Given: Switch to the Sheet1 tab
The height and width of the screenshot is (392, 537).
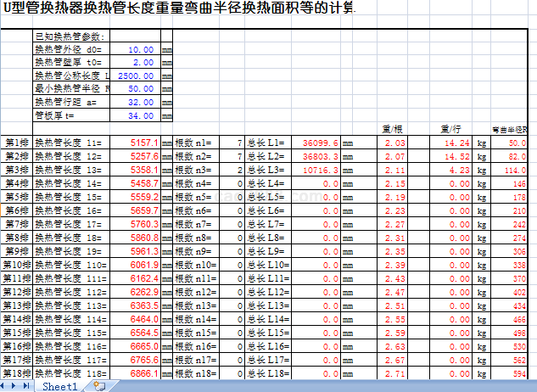Looking at the screenshot, I should 60,386.
